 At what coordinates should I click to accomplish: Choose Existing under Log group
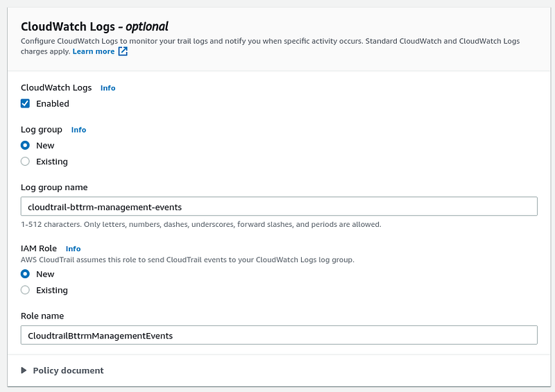[25, 162]
